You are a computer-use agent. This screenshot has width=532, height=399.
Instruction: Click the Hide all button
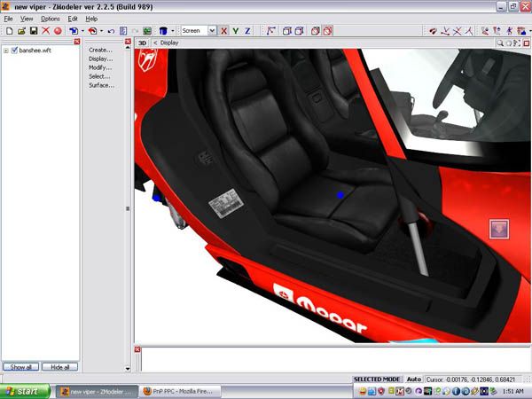click(x=60, y=366)
